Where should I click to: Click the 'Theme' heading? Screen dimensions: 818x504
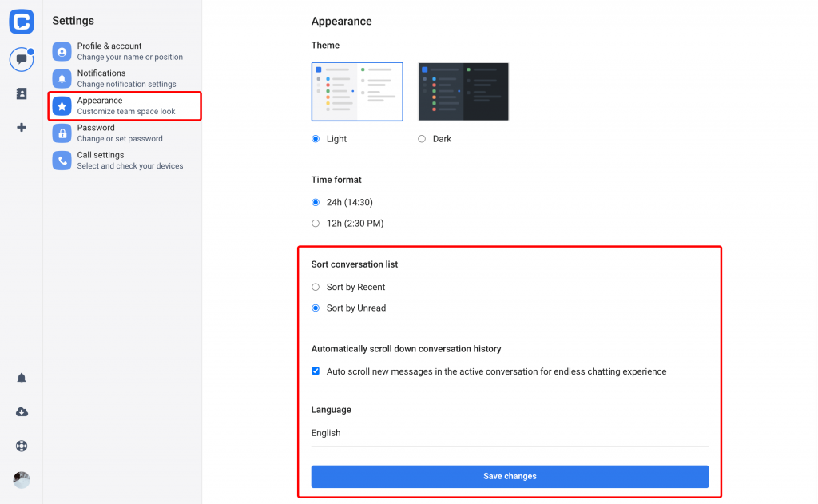pyautogui.click(x=326, y=46)
